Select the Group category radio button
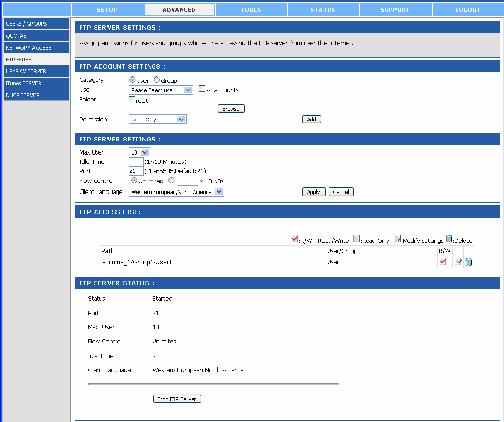The image size is (504, 422). tap(157, 80)
